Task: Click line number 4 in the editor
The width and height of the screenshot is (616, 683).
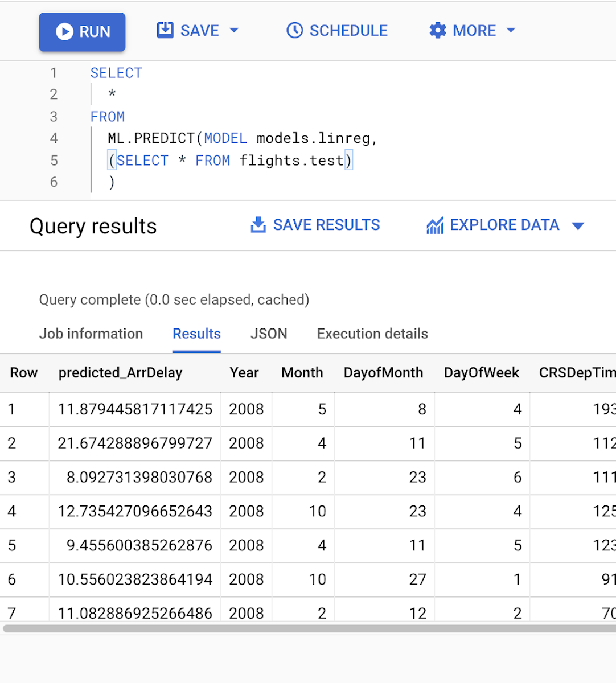Action: tap(54, 138)
